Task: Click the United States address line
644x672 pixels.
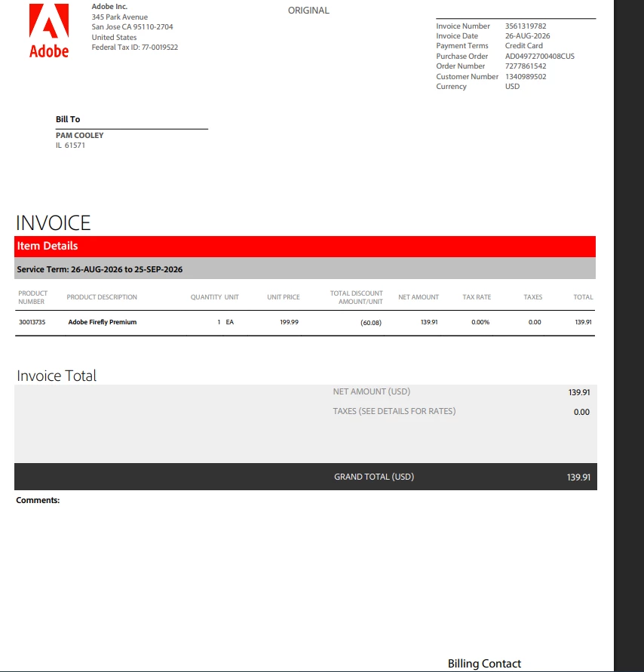Action: click(114, 37)
